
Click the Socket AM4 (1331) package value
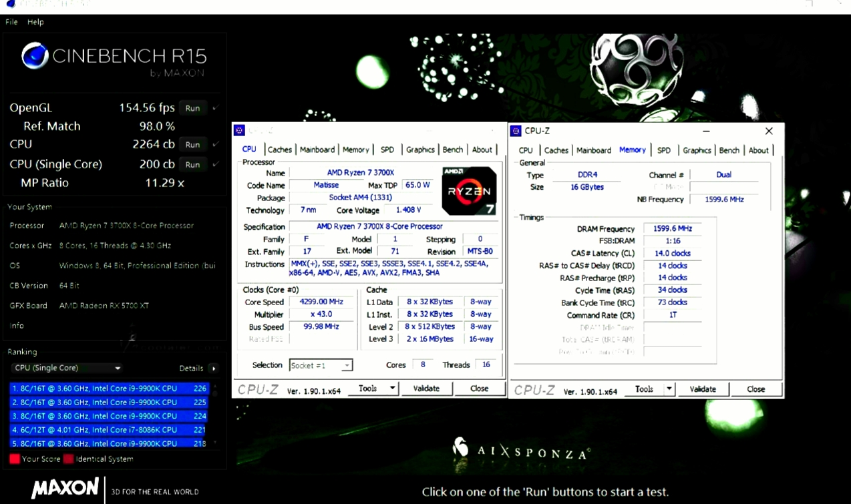coord(361,198)
